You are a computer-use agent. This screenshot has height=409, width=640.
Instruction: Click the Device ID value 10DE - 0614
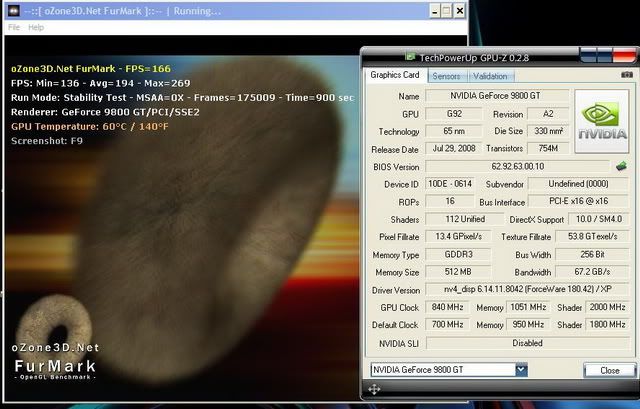click(450, 184)
